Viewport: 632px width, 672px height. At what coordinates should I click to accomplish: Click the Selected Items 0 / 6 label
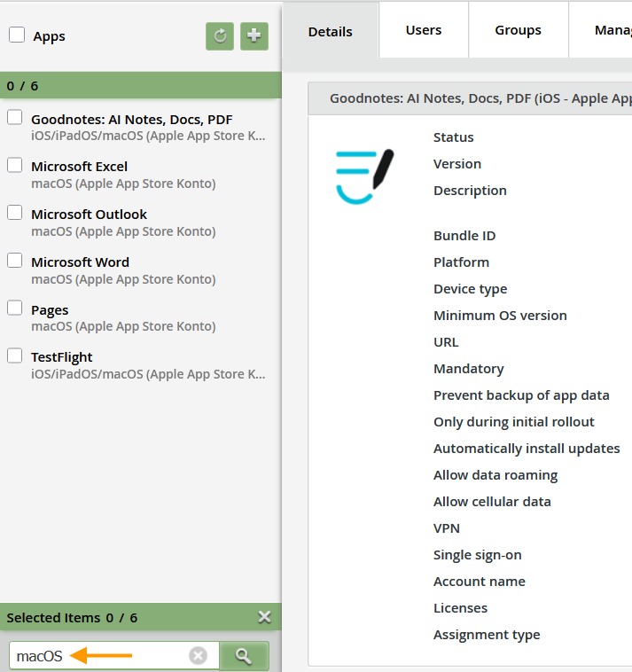(x=72, y=618)
